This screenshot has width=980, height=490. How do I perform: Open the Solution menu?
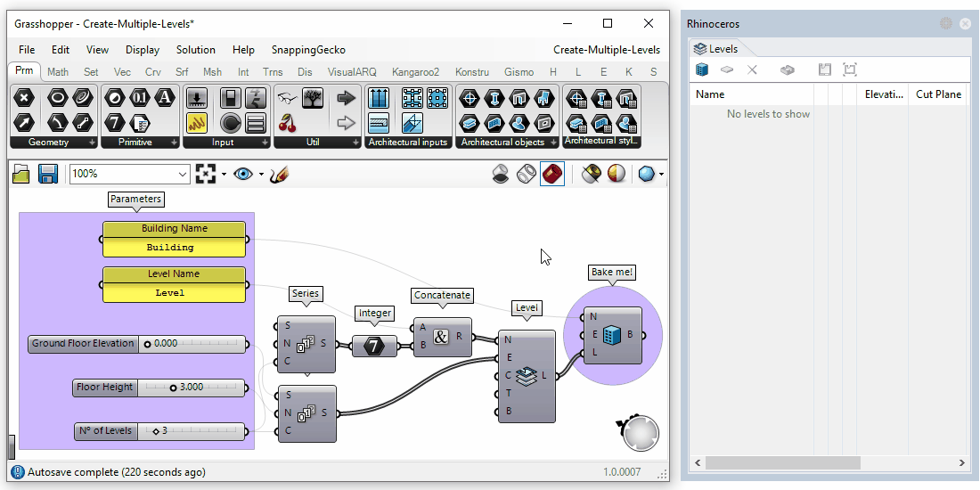tap(195, 50)
